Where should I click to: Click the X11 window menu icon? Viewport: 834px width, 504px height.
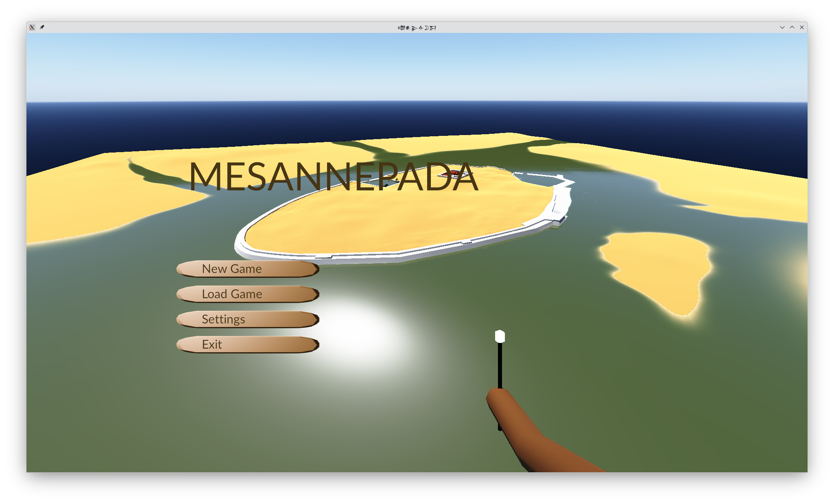32,27
